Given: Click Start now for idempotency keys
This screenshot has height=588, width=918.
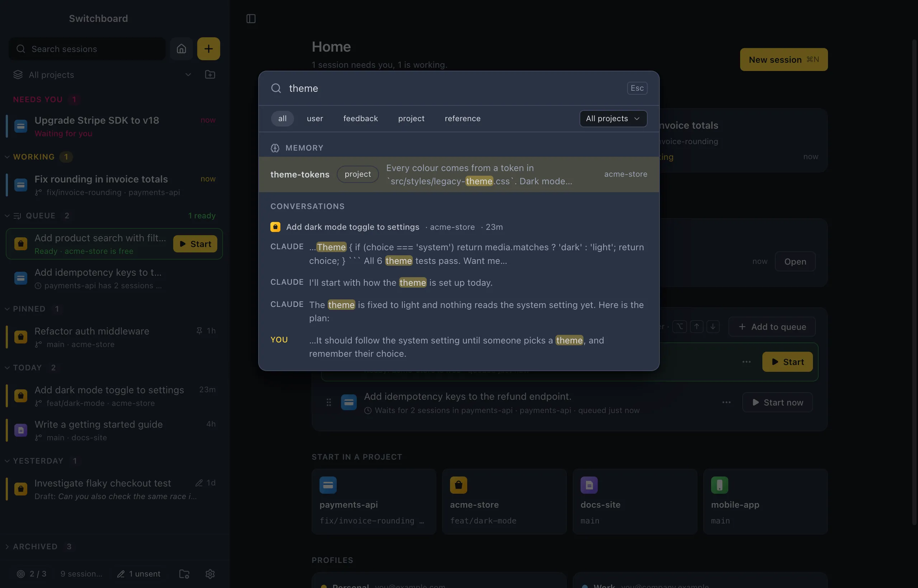Looking at the screenshot, I should [777, 402].
